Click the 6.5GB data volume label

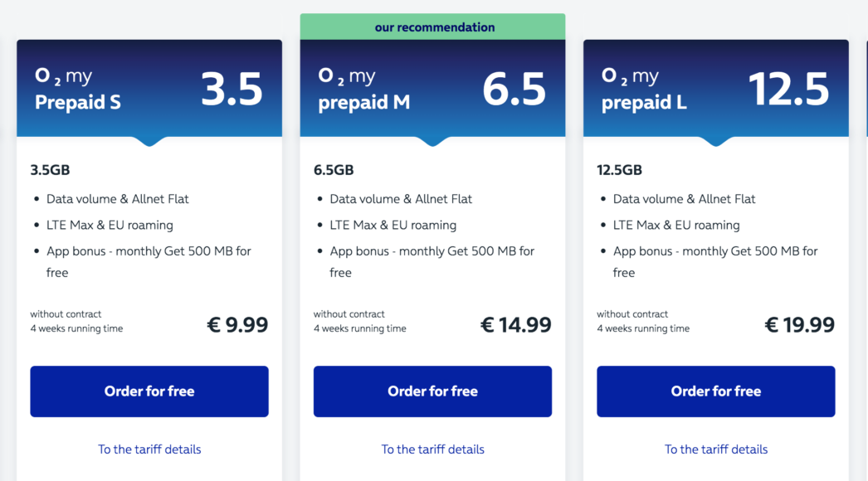(x=331, y=169)
